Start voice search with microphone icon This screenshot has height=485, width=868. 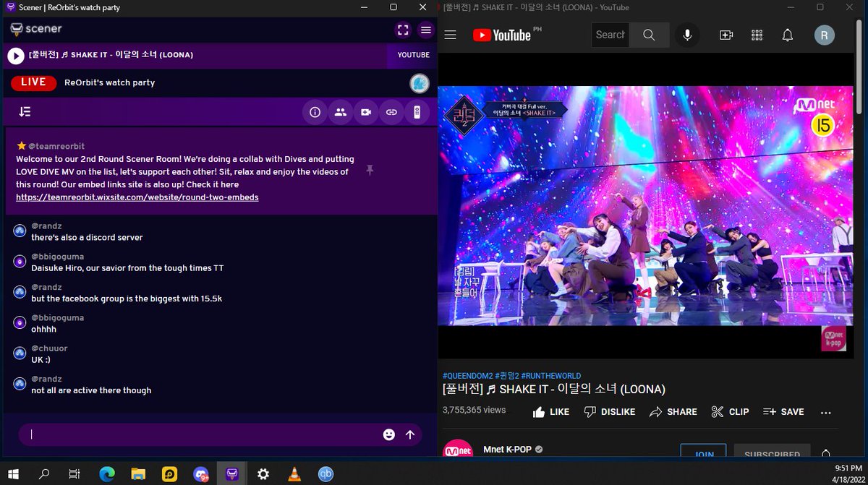pyautogui.click(x=687, y=35)
